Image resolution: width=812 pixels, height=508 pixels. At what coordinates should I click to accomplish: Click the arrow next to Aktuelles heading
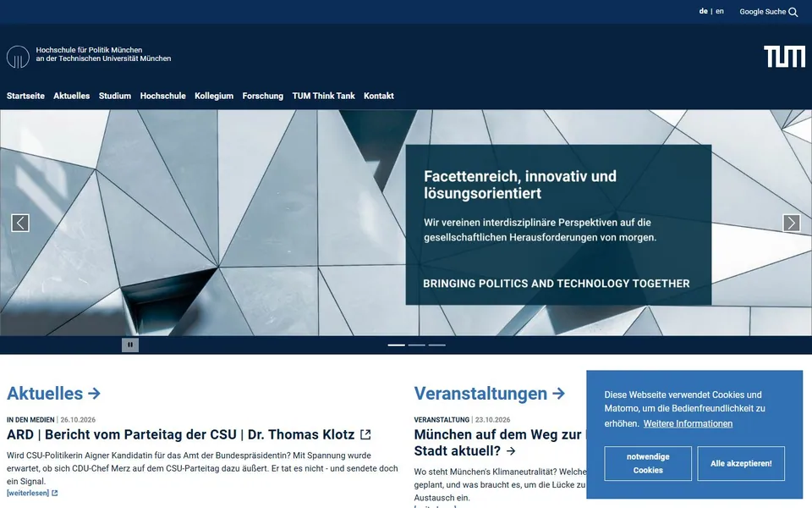coord(94,394)
